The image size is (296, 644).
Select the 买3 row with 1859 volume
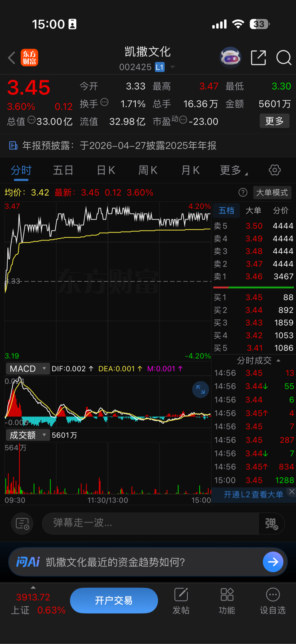pos(254,322)
